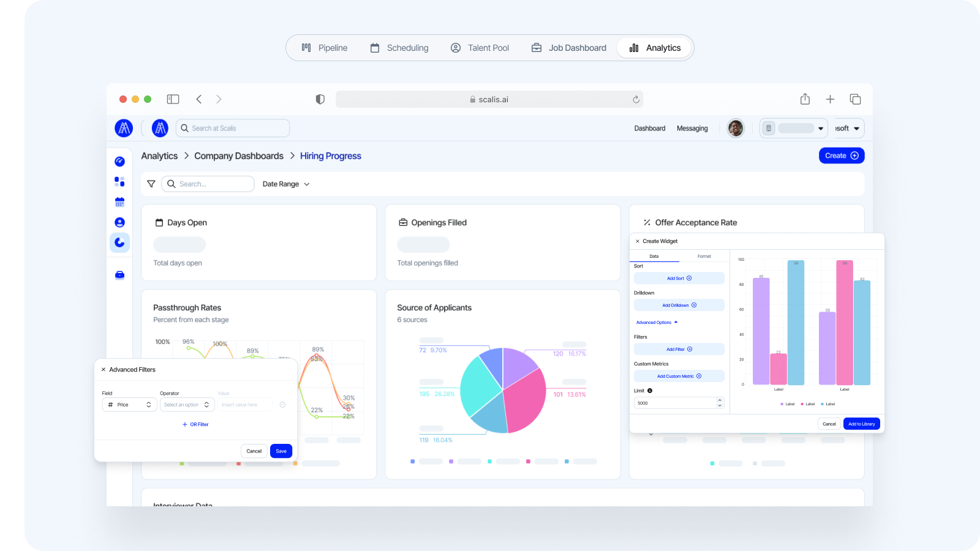Close the Create Widget panel
980x551 pixels.
(x=638, y=241)
